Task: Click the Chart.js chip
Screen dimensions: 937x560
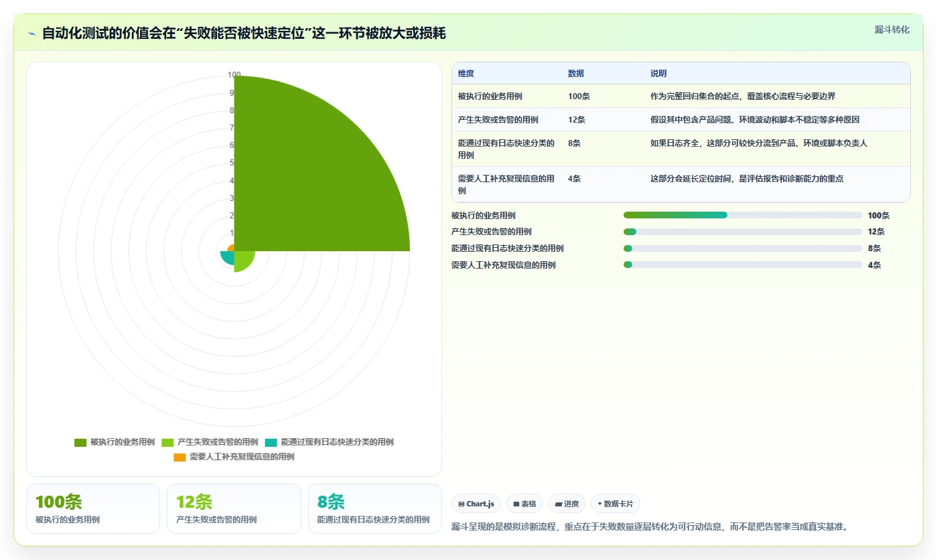Action: click(x=477, y=504)
